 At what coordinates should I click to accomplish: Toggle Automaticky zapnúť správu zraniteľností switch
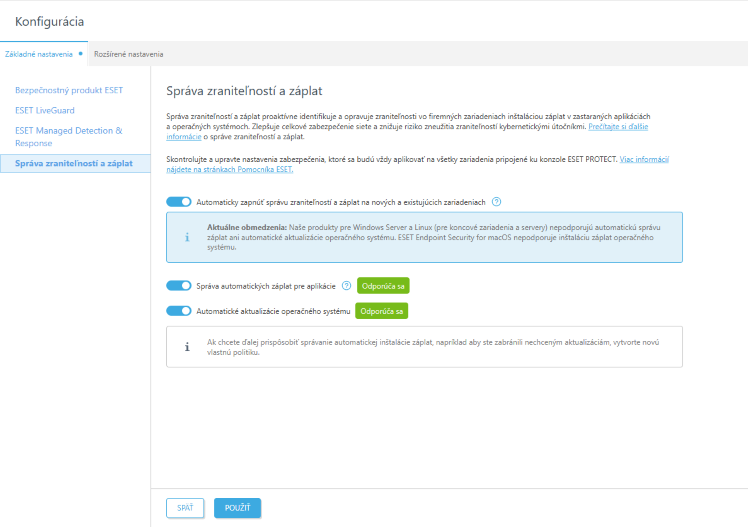point(178,202)
